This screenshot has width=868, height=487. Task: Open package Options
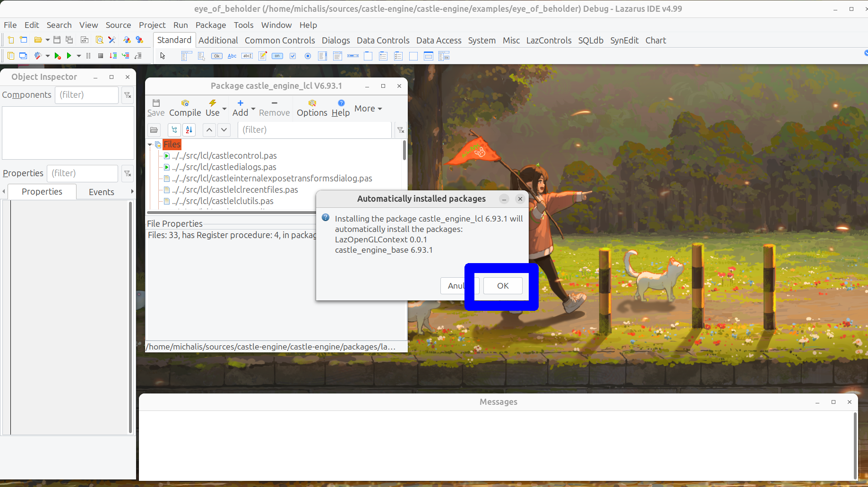click(x=312, y=108)
